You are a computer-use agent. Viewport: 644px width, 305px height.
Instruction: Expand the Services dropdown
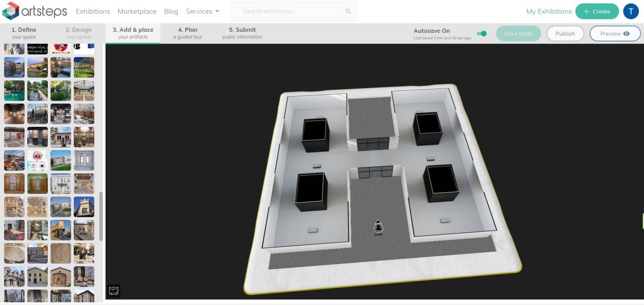[202, 12]
